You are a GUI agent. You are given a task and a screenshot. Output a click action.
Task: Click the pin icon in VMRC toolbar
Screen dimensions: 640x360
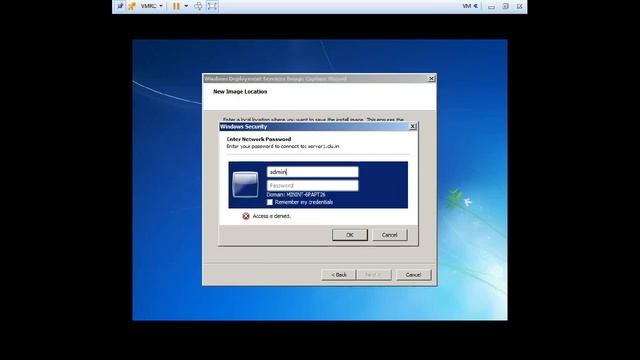120,6
